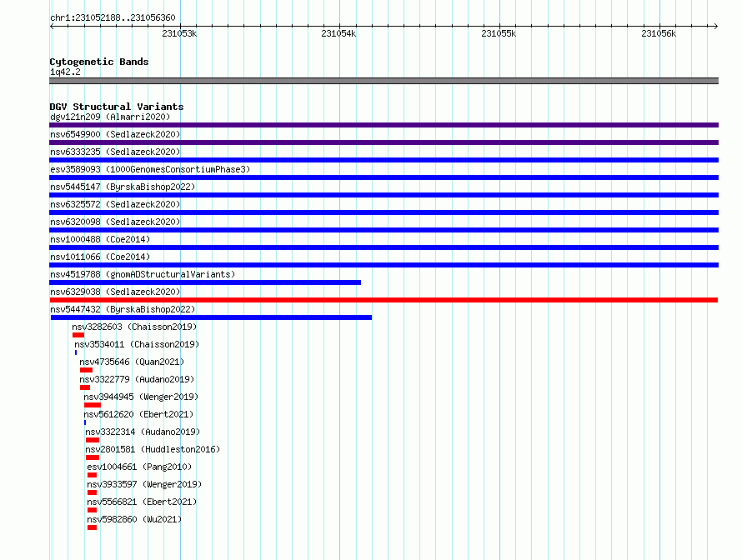Click the 231054k ruler label

338,33
